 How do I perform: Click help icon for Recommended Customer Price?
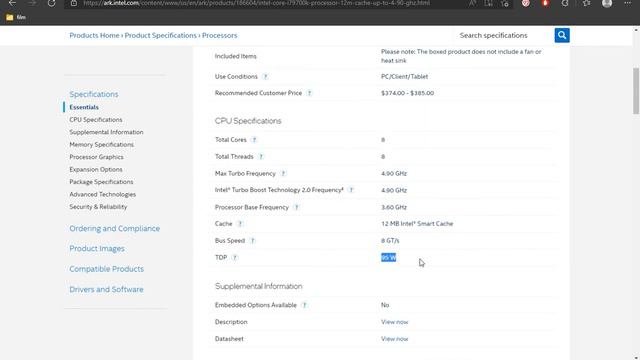(309, 93)
